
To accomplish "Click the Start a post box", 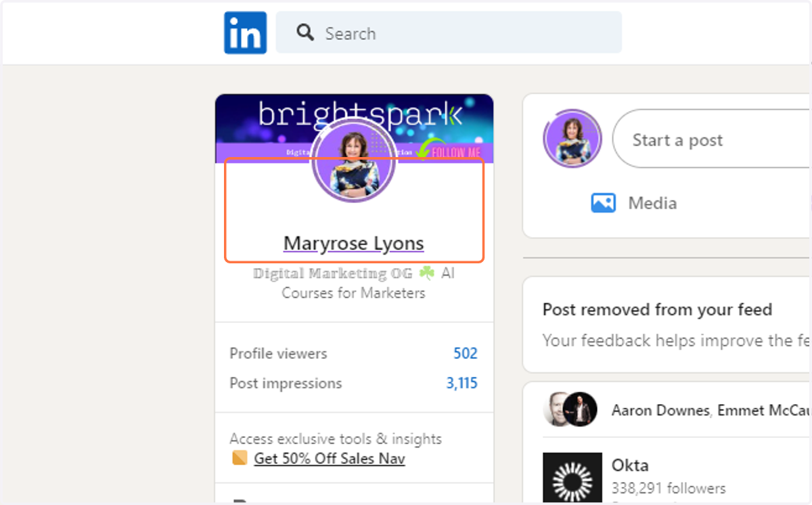I will pos(712,139).
